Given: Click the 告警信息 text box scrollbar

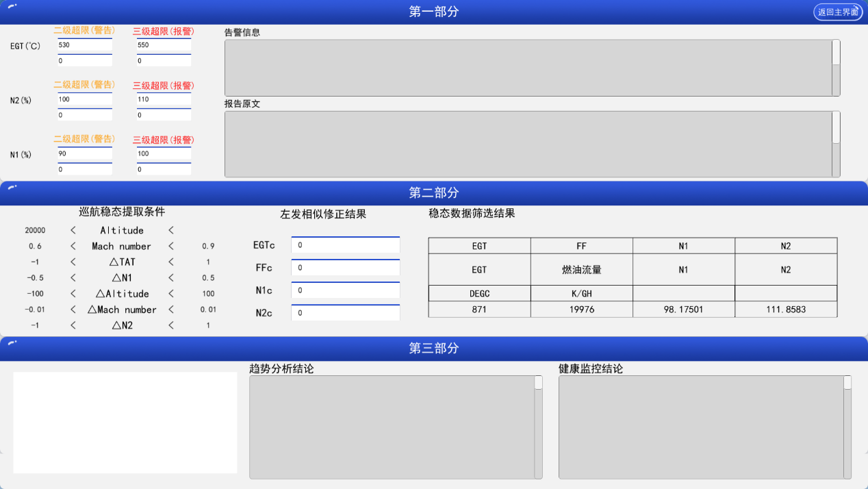Looking at the screenshot, I should (836, 67).
